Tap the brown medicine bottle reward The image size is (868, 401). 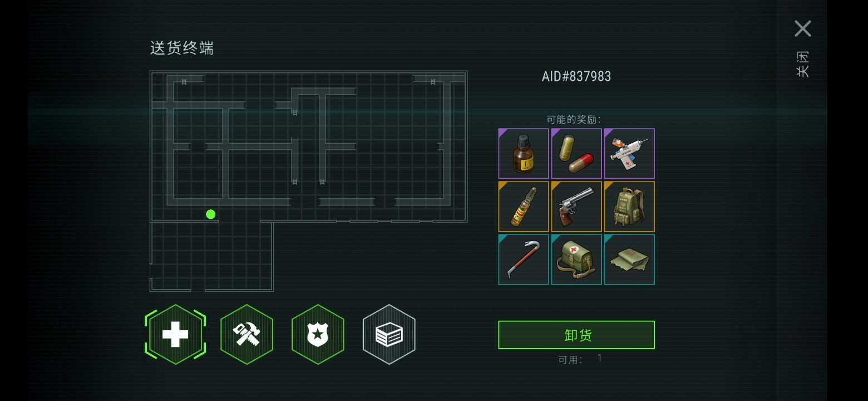click(524, 154)
